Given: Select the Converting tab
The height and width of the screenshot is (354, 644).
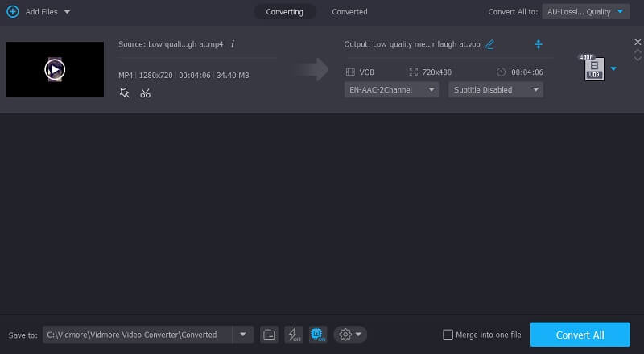Looking at the screenshot, I should click(x=284, y=12).
